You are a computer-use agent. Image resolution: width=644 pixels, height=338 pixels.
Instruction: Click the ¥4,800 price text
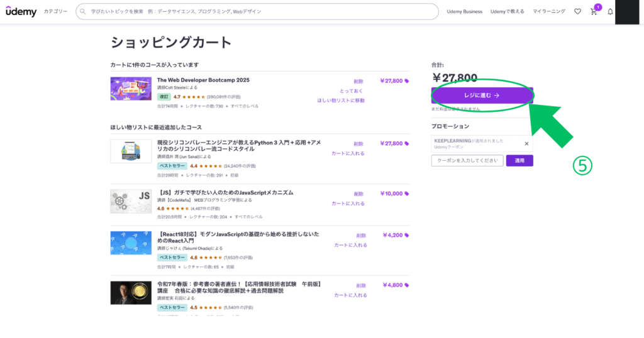pos(392,285)
